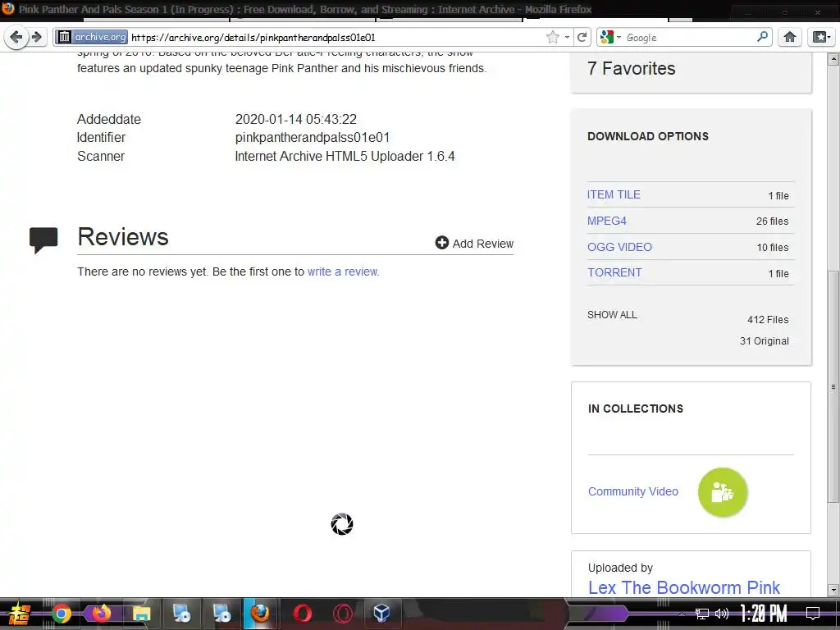Click the Addeddate value 2020-01-14 05:43:22
The image size is (840, 630).
tap(295, 119)
